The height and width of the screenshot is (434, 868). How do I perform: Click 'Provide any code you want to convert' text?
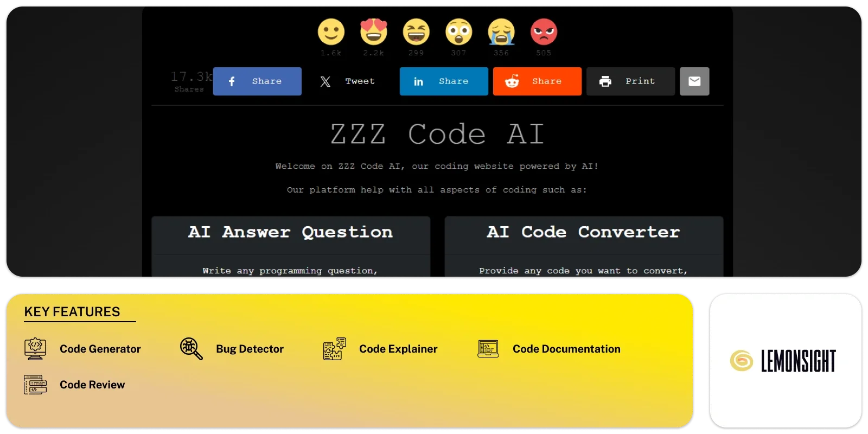click(x=583, y=271)
